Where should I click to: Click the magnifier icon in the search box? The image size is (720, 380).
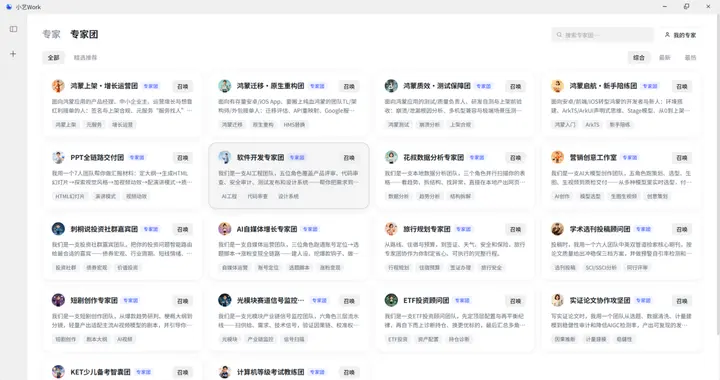pos(559,35)
